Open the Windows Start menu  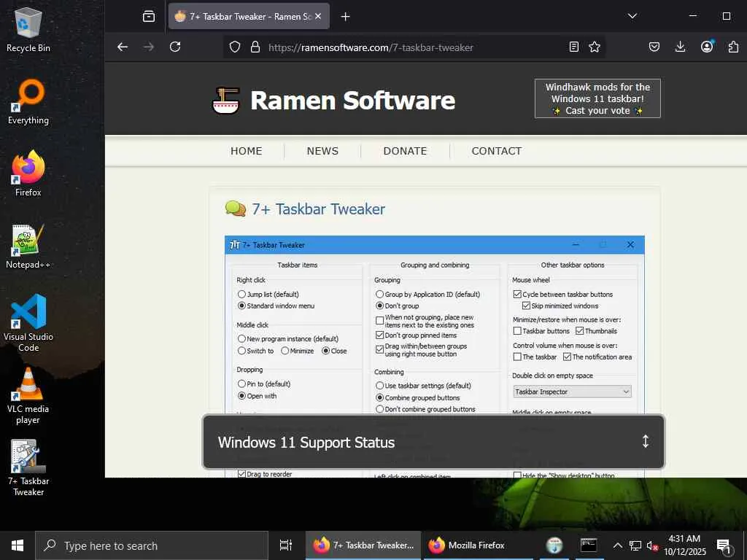point(18,545)
